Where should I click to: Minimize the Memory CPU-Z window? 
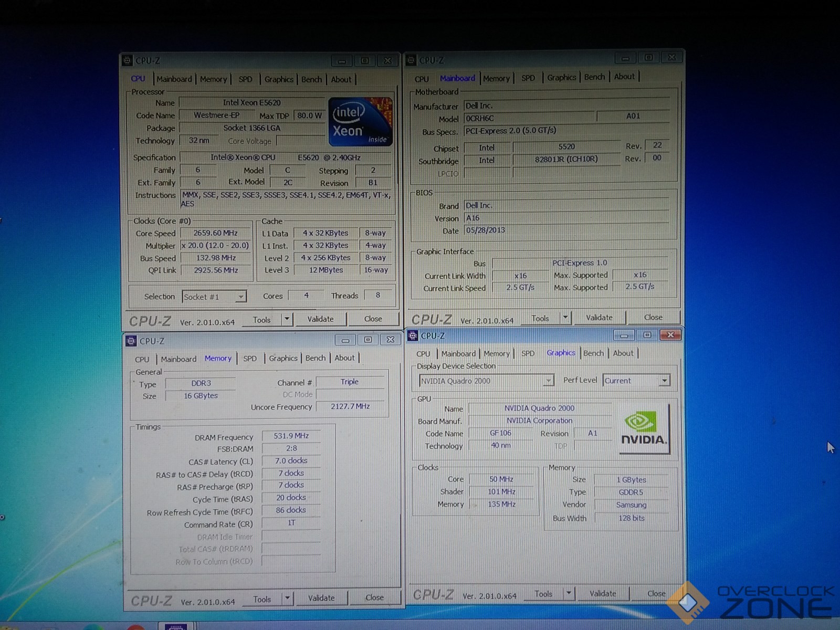[x=345, y=340]
